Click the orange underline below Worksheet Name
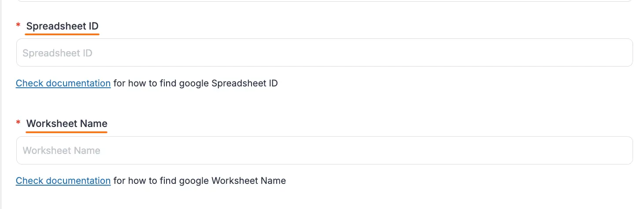The width and height of the screenshot is (644, 209). click(x=67, y=131)
